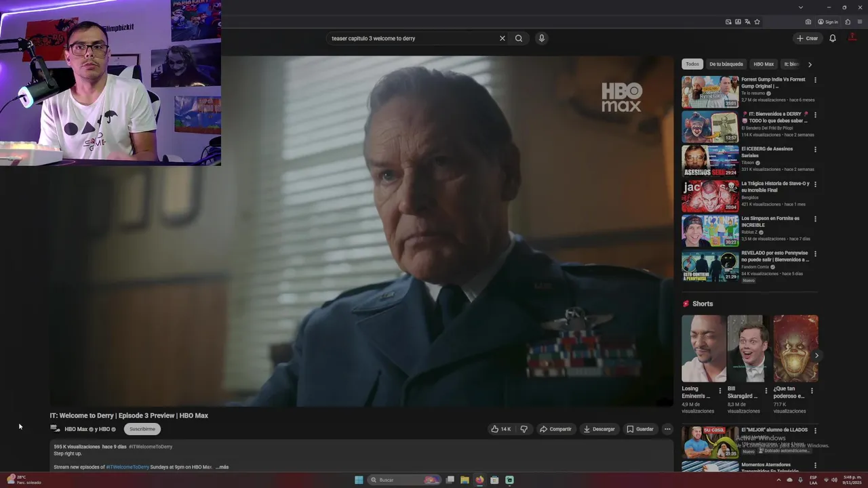The height and width of the screenshot is (488, 868).
Task: Open the clock showing 5:48 p. m.
Action: [852, 480]
